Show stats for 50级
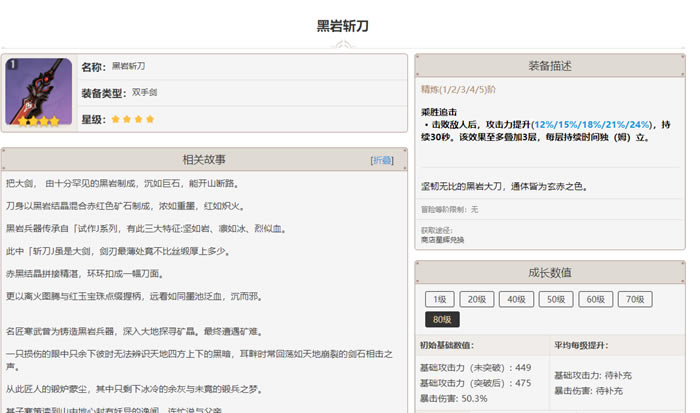Image resolution: width=700 pixels, height=413 pixels. tap(555, 299)
